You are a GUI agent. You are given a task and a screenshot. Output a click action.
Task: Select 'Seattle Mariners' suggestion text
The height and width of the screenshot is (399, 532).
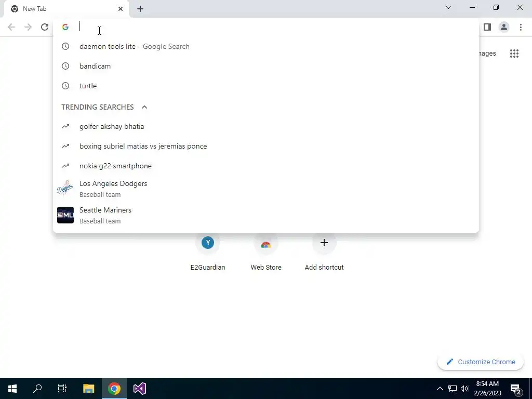(105, 210)
